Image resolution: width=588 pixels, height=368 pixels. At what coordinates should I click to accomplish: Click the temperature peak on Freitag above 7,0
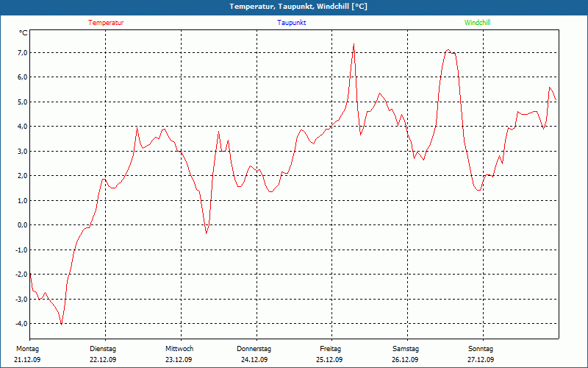coord(354,44)
